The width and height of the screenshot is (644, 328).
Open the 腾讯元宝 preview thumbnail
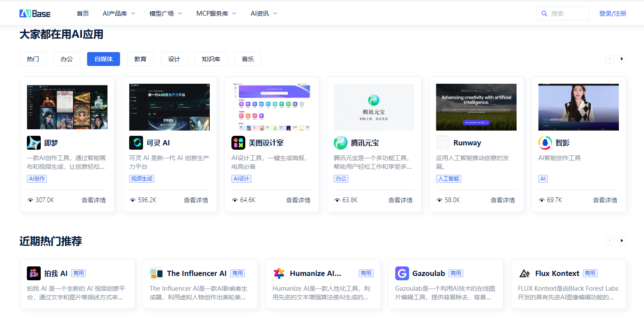[374, 107]
